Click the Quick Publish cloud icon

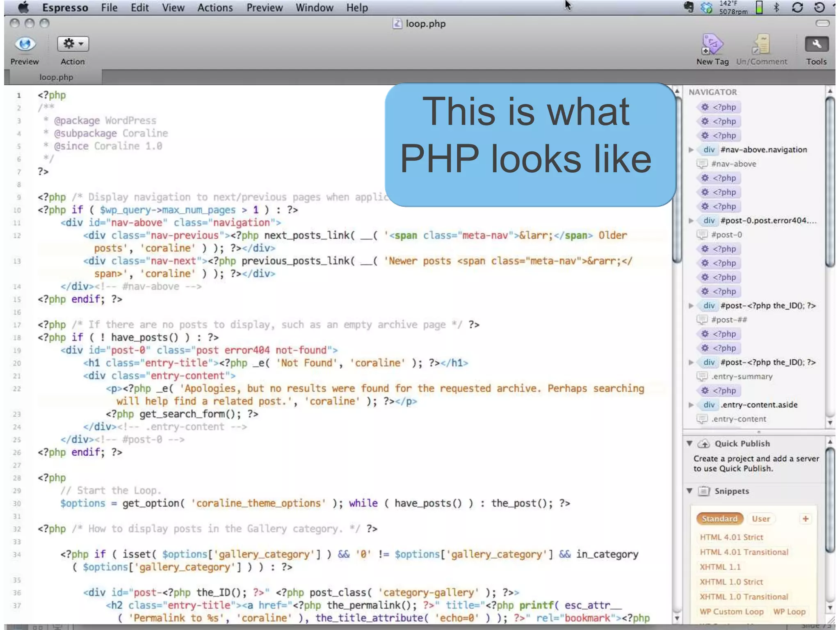(704, 444)
